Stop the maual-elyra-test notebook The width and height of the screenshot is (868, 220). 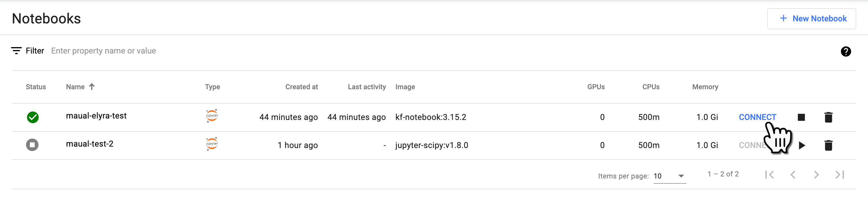point(801,117)
